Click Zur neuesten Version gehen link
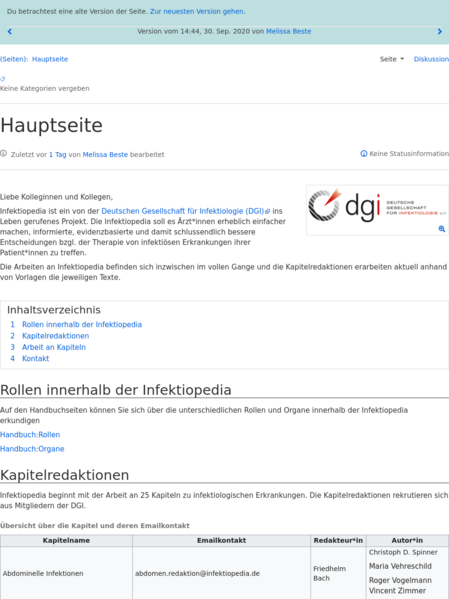This screenshot has width=449, height=599. (197, 11)
